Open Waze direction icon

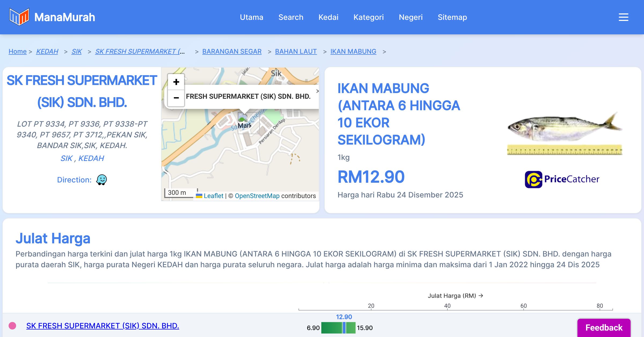click(x=101, y=180)
